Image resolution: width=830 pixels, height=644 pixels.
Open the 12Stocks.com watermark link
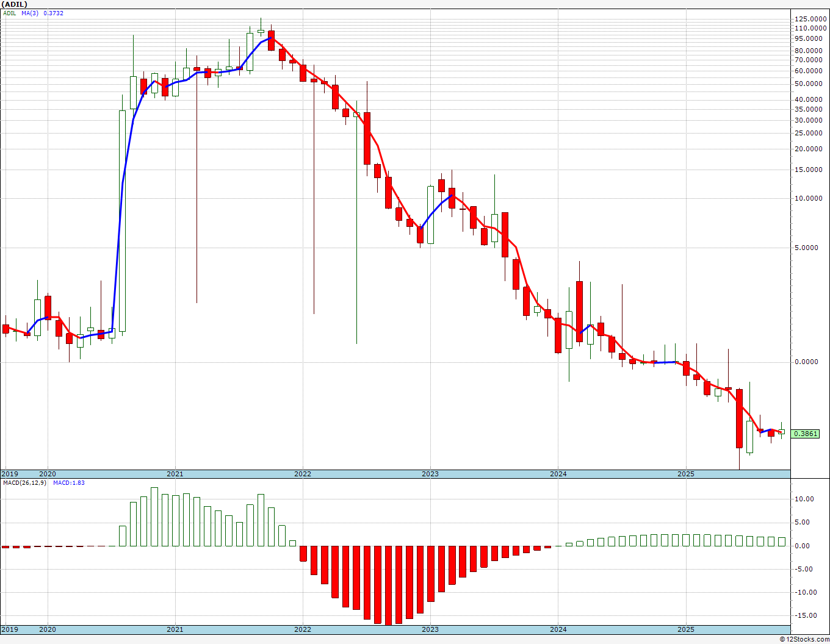(x=804, y=639)
